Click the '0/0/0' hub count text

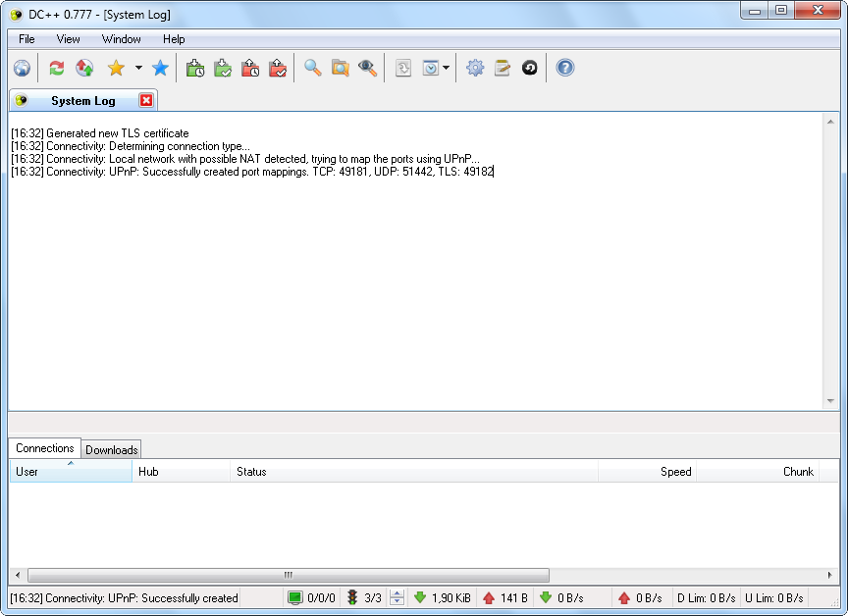pyautogui.click(x=321, y=598)
